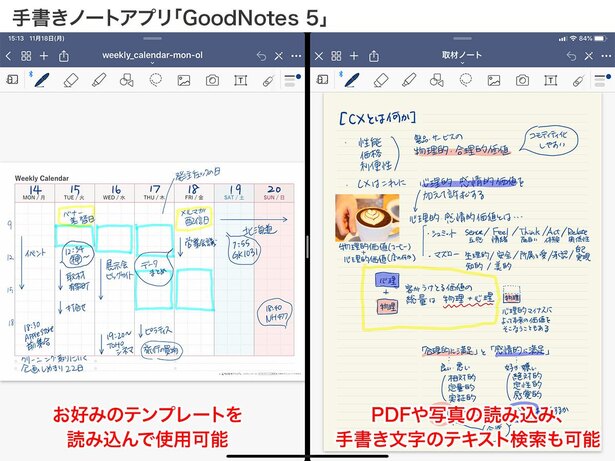Insert an image in right pane

pos(494,80)
